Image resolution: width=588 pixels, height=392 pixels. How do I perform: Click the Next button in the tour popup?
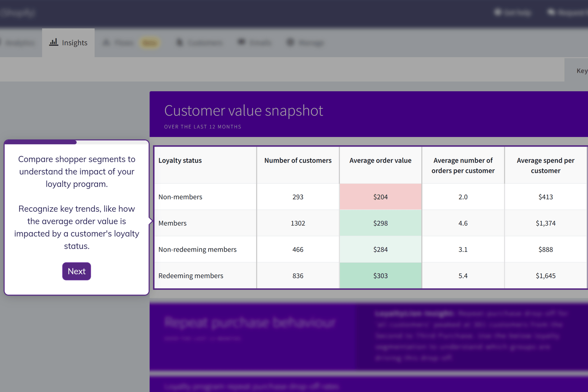click(76, 271)
